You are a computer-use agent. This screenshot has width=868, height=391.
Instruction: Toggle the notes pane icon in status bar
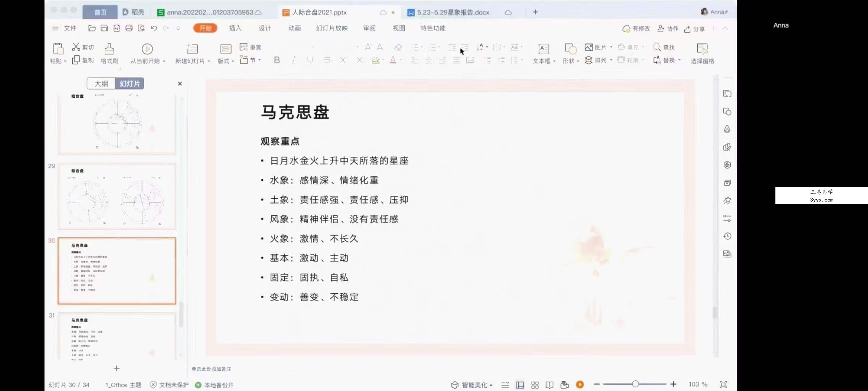[x=505, y=385]
